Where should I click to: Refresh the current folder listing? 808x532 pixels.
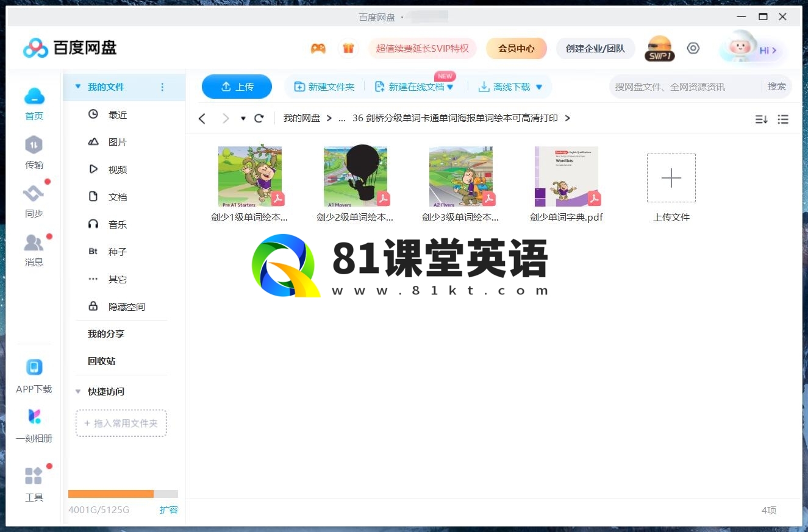pos(259,118)
